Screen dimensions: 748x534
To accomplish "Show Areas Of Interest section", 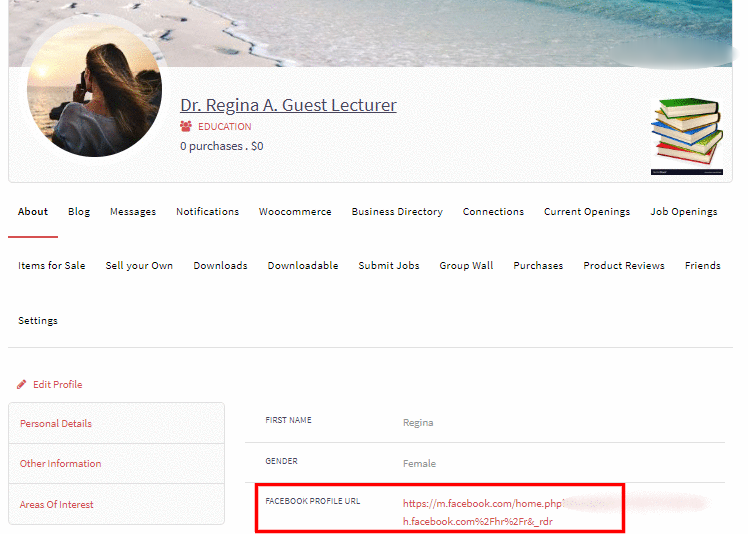I will tap(57, 505).
